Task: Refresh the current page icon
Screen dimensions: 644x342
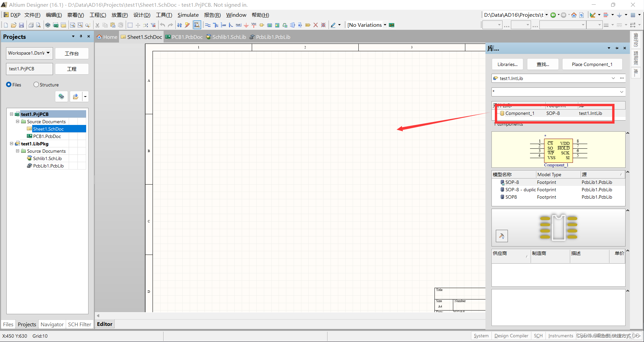Action: click(x=582, y=15)
